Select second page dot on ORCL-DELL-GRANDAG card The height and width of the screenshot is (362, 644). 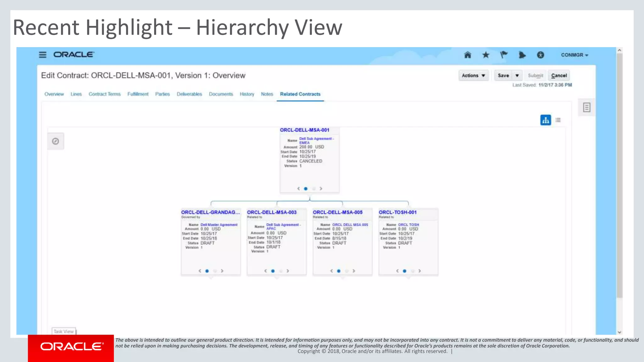[x=215, y=271]
